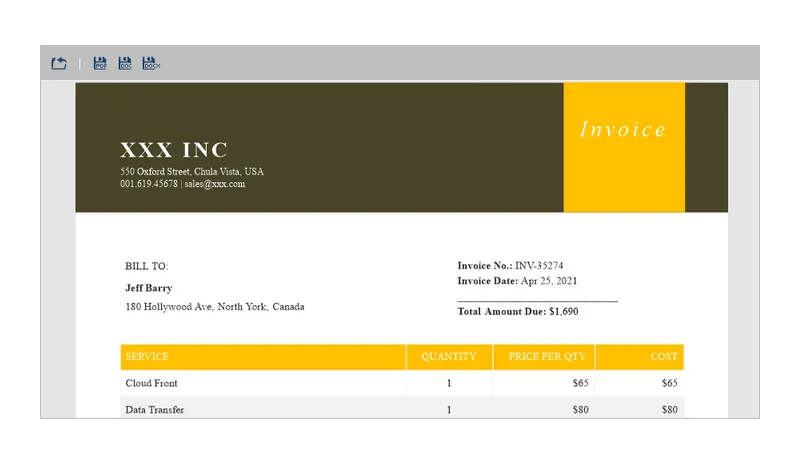Click the XXX INC company name heading
This screenshot has width=800, height=460.
coord(174,150)
